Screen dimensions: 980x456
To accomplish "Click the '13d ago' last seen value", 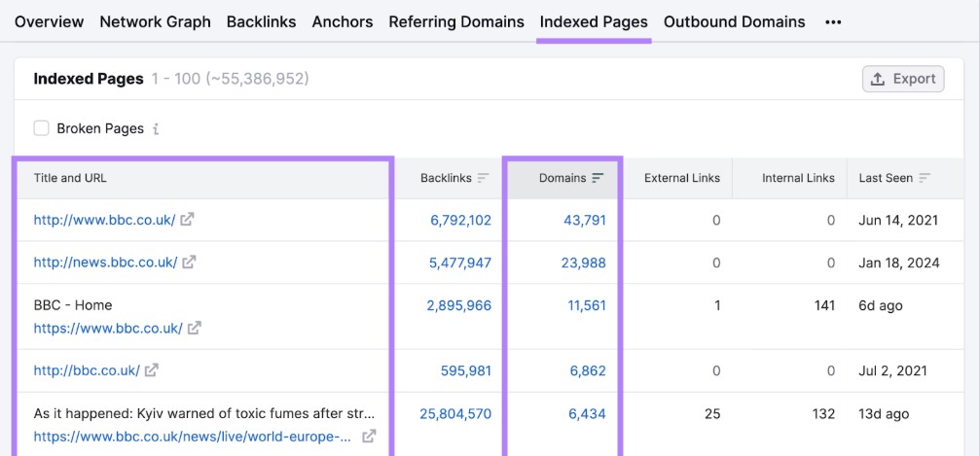I will (884, 413).
